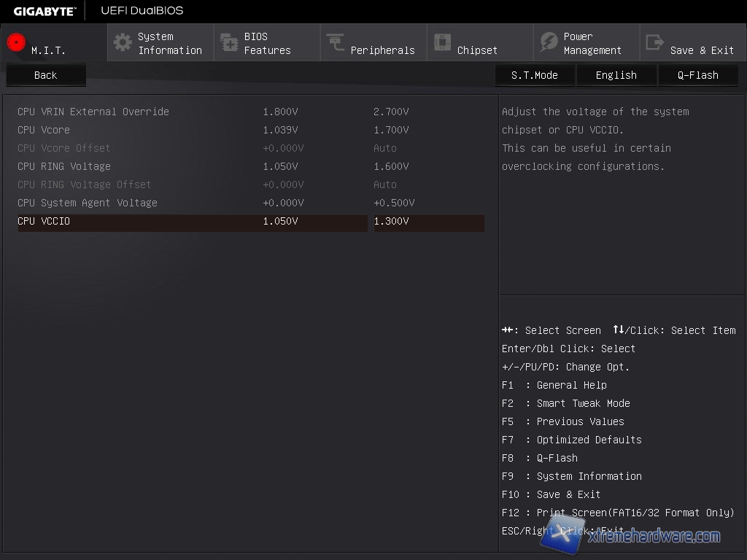This screenshot has height=560, width=747.
Task: Launch the Q-Flash utility
Action: 697,75
